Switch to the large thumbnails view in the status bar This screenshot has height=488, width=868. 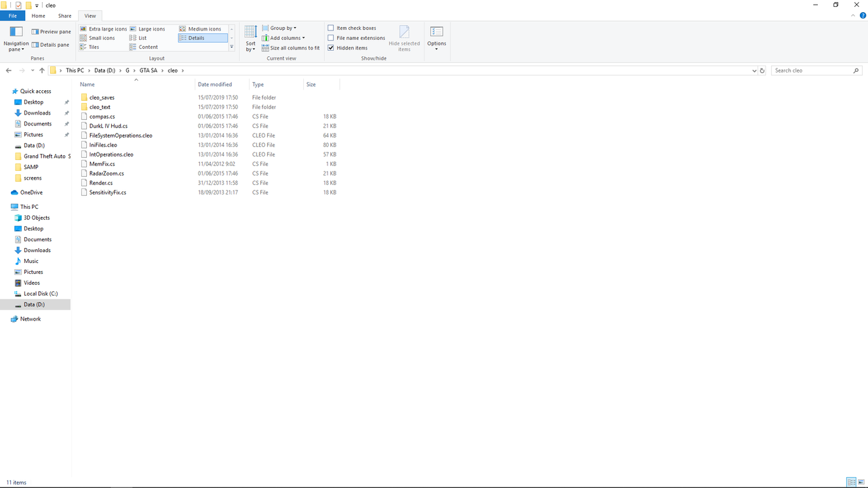[861, 482]
